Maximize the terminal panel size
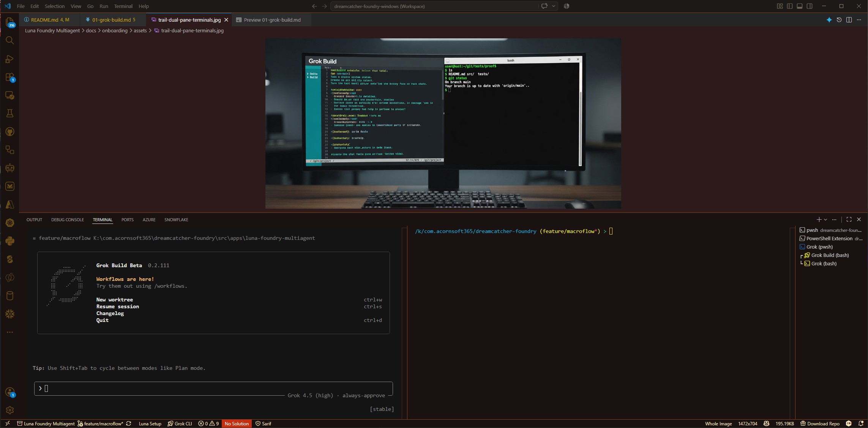This screenshot has height=428, width=868. (x=849, y=219)
